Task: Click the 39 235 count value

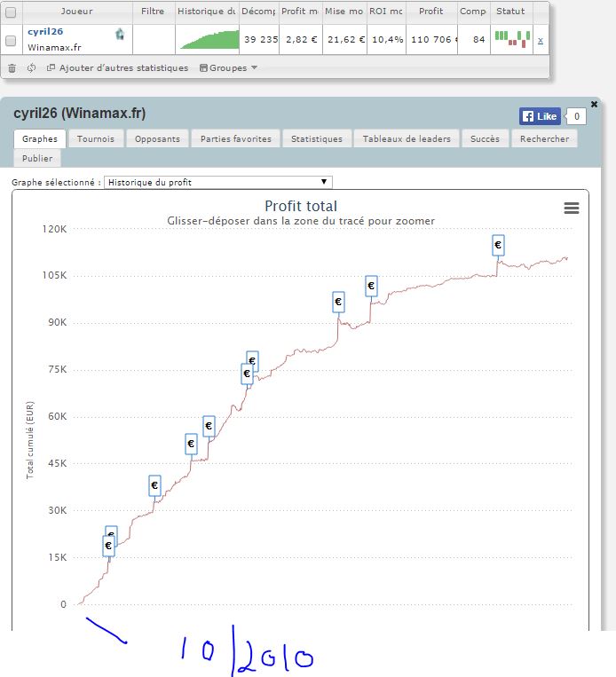Action: click(261, 39)
